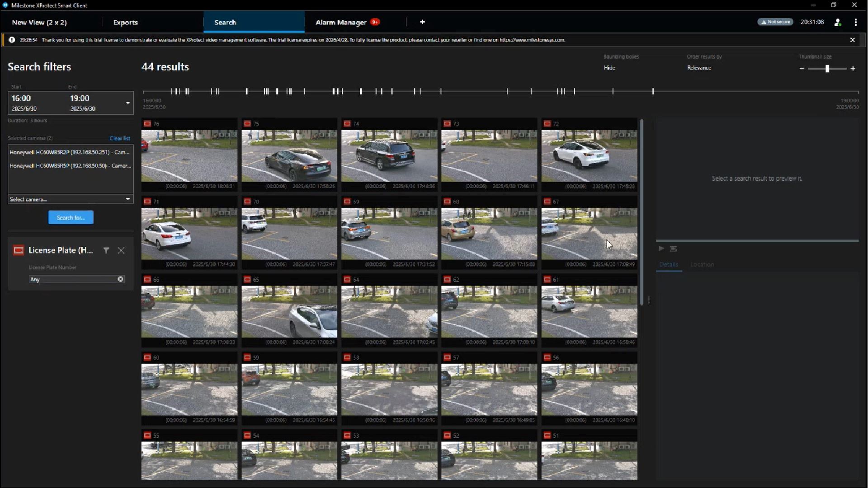
Task: Click license plate icon on result 53
Action: (347, 436)
